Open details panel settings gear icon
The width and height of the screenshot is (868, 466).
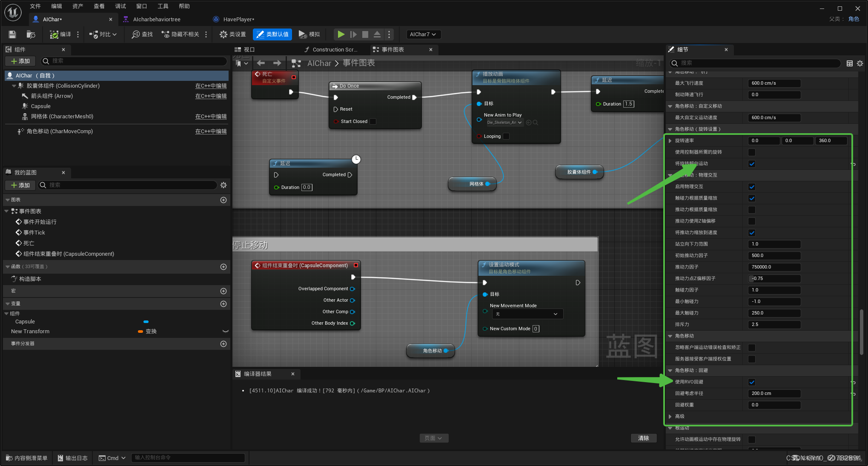click(860, 63)
